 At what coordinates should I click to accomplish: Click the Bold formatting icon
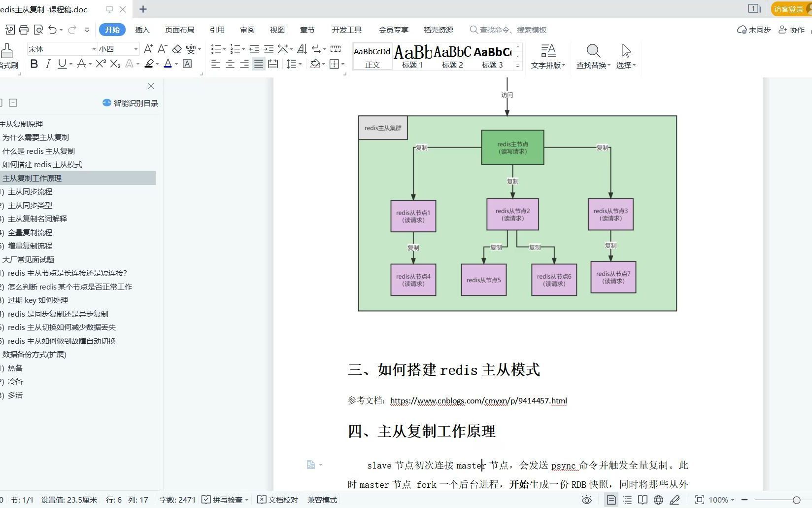click(34, 64)
